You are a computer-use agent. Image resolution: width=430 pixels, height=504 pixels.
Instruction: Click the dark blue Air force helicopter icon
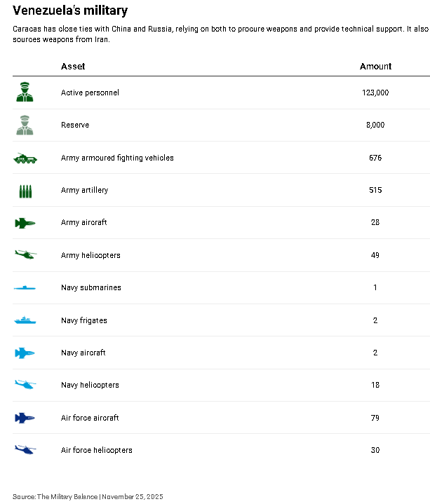25,449
